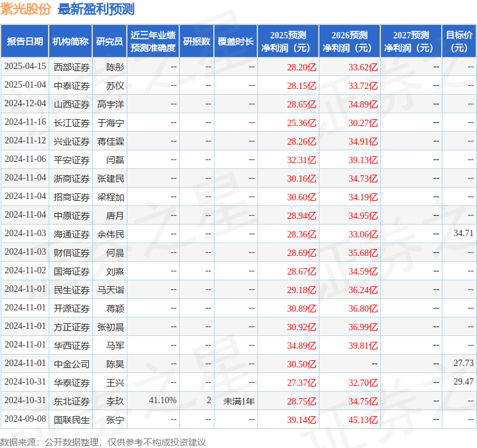Select the 平安证券 institution cell
Image resolution: width=477 pixels, height=448 pixels.
pos(72,160)
